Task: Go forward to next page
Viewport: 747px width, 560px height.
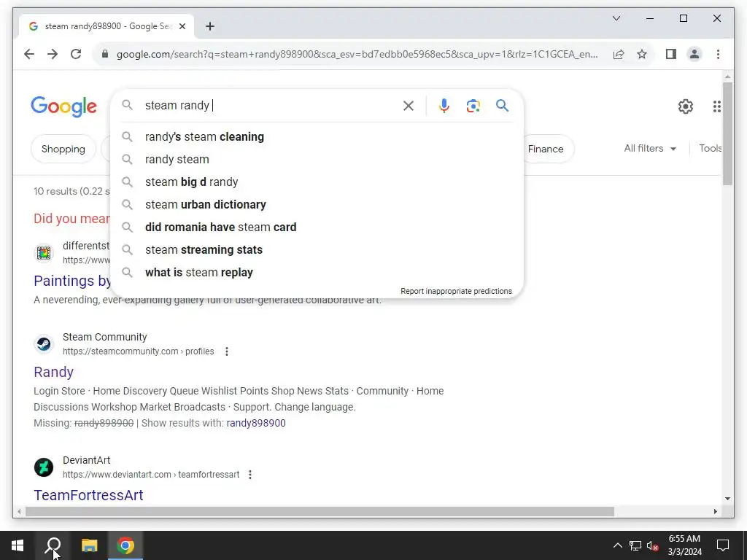Action: [53, 54]
